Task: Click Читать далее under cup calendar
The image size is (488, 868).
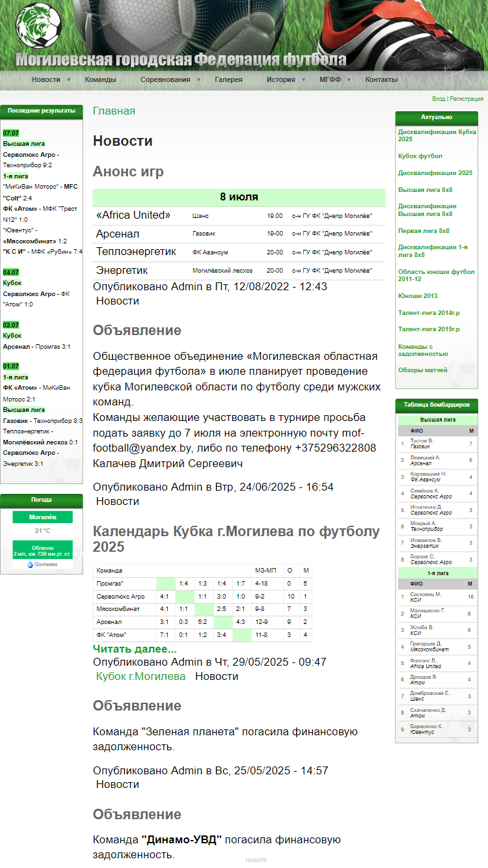Action: 135,649
